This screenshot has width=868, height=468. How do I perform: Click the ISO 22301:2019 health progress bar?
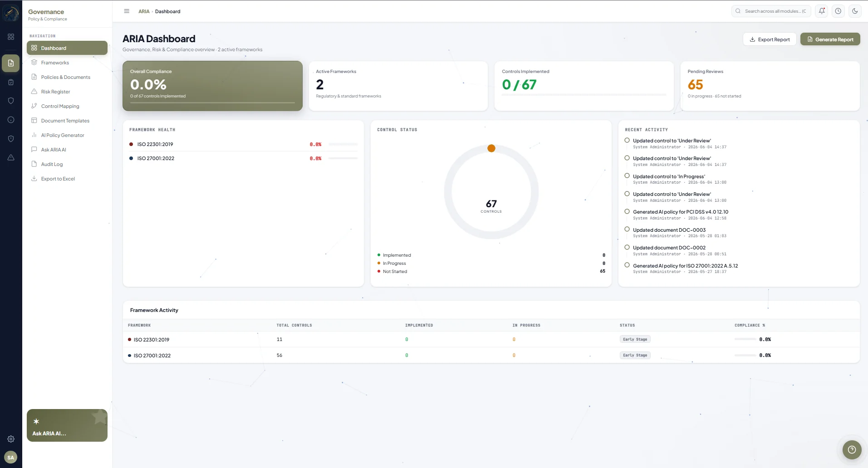(x=343, y=144)
